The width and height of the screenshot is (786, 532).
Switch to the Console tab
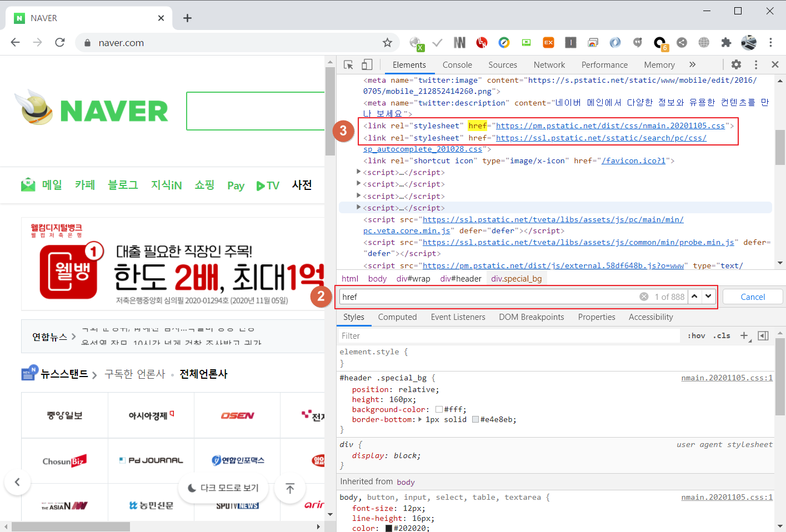pos(457,65)
